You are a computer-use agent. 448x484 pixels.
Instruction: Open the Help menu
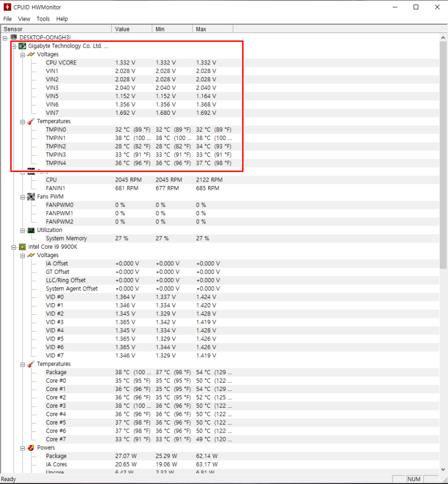click(62, 19)
